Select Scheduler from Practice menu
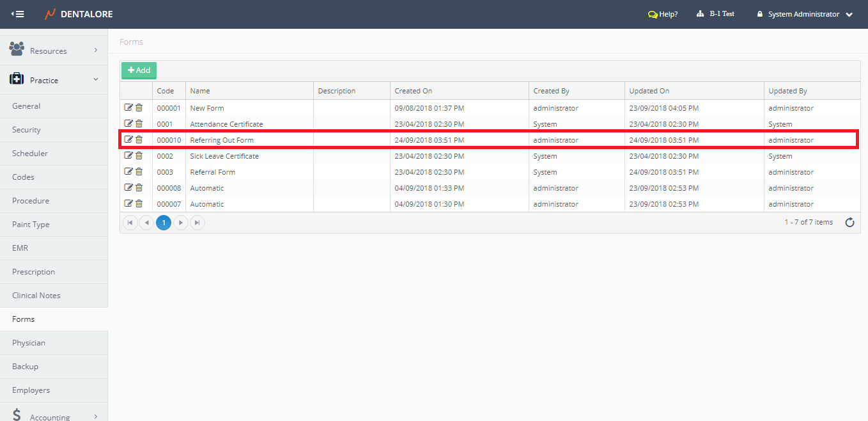The width and height of the screenshot is (868, 421). (x=30, y=154)
